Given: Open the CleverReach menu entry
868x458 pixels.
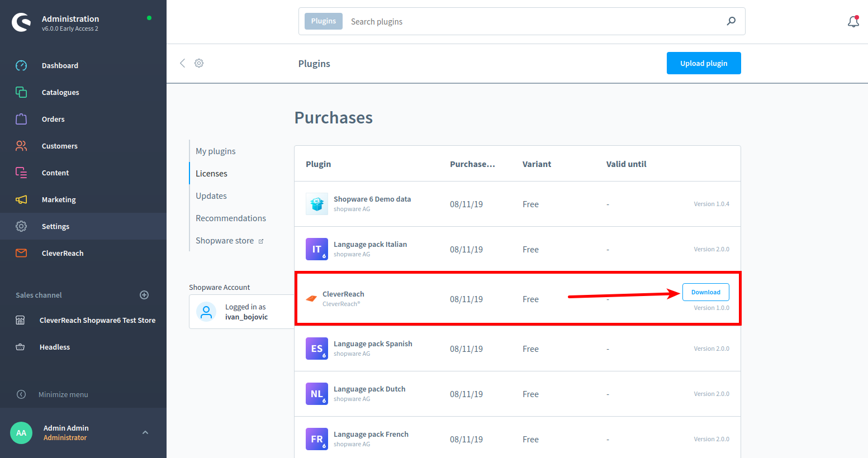Looking at the screenshot, I should pos(63,253).
